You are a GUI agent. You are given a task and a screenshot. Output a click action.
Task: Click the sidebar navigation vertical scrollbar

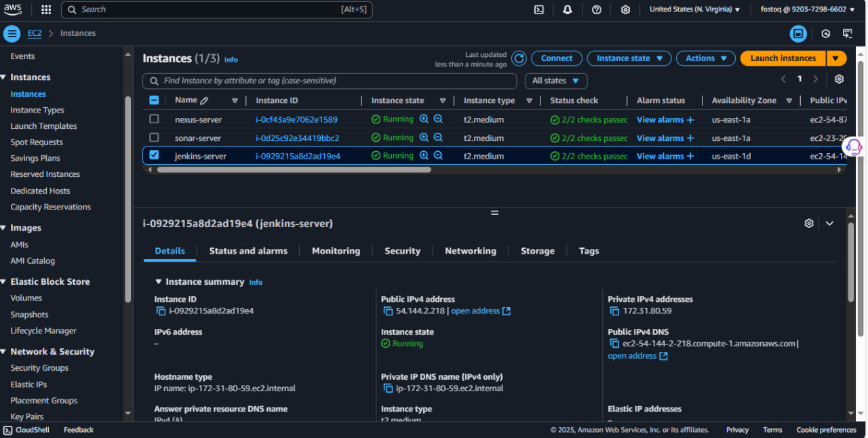127,200
